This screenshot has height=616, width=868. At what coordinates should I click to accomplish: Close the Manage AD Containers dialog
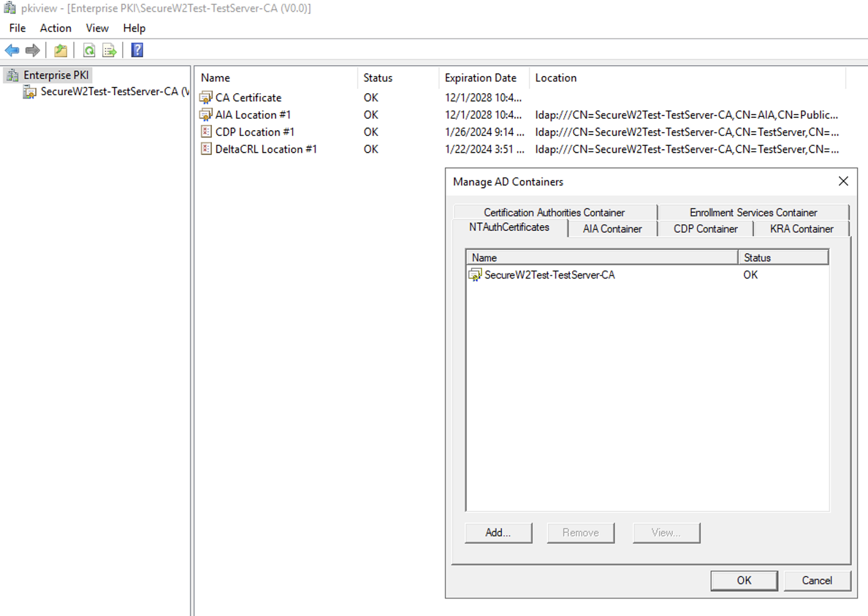[843, 181]
